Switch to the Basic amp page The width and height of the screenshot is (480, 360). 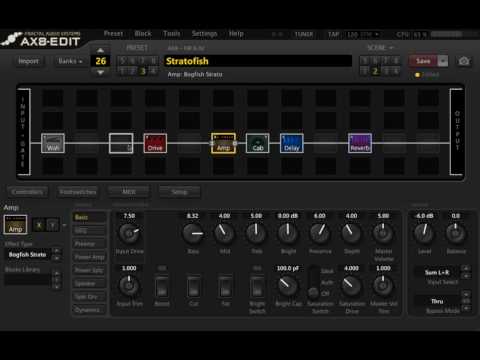point(89,217)
